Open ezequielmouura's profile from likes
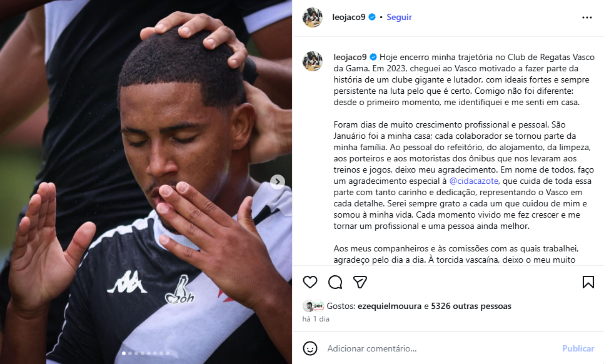Image resolution: width=604 pixels, height=364 pixels. [x=390, y=306]
